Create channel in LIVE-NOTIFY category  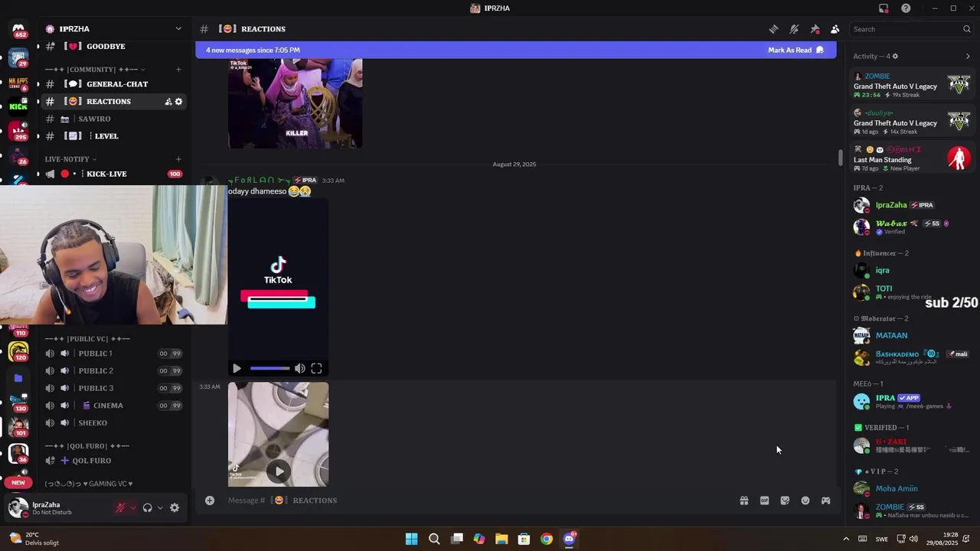(178, 159)
